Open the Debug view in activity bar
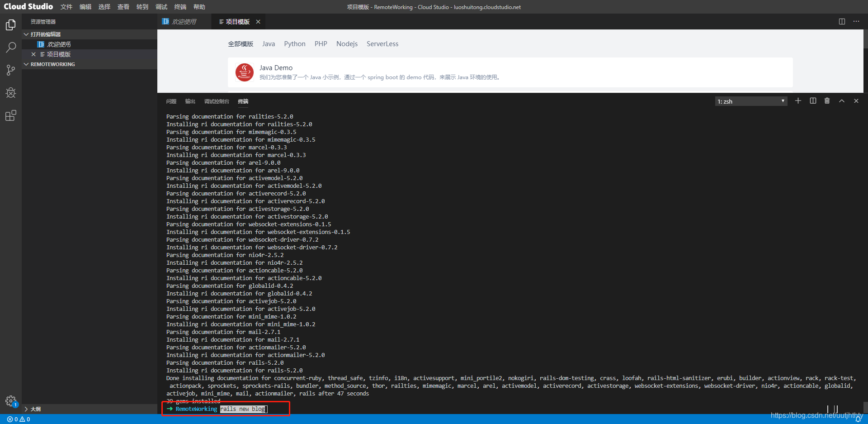Image resolution: width=868 pixels, height=424 pixels. [x=11, y=93]
